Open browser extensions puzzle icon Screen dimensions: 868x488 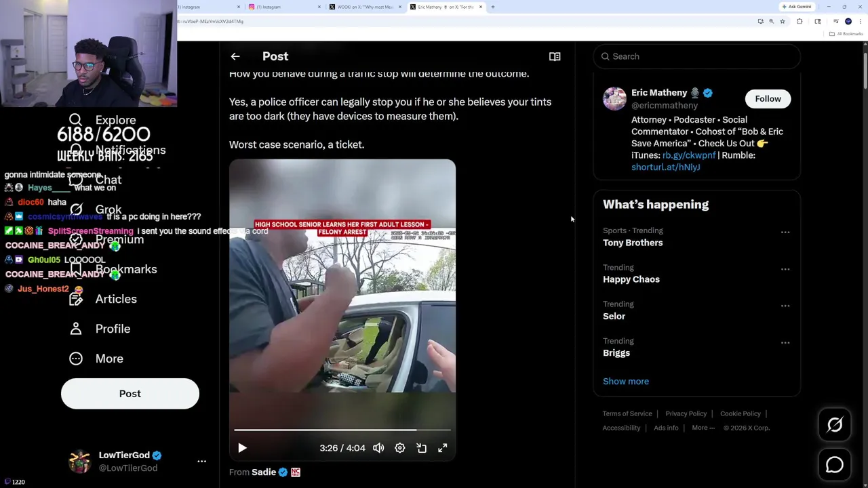(800, 21)
